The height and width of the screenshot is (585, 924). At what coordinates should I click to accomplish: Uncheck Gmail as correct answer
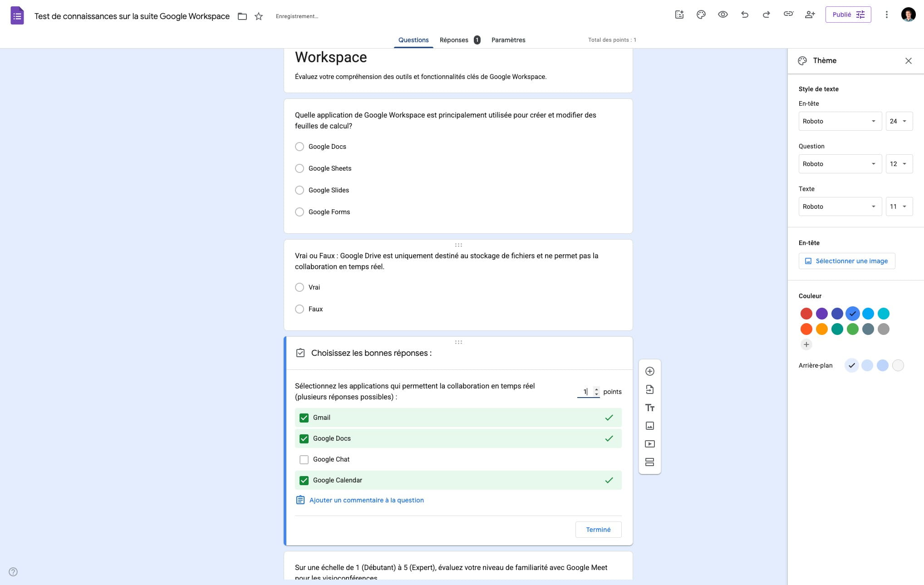click(x=304, y=418)
